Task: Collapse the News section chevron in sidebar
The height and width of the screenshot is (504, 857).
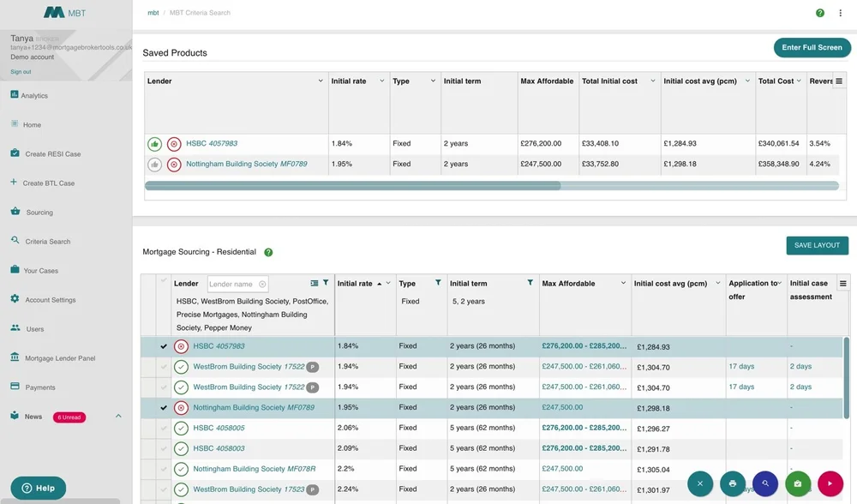Action: [x=118, y=416]
